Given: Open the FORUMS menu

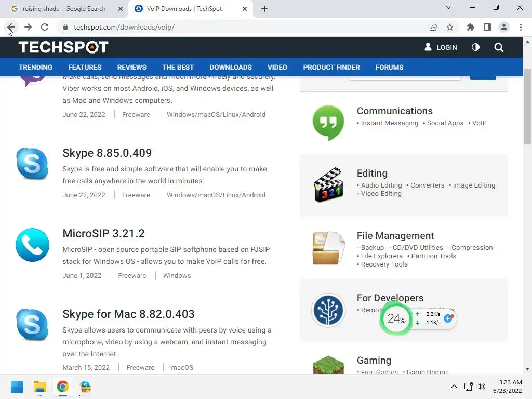Looking at the screenshot, I should tap(389, 67).
